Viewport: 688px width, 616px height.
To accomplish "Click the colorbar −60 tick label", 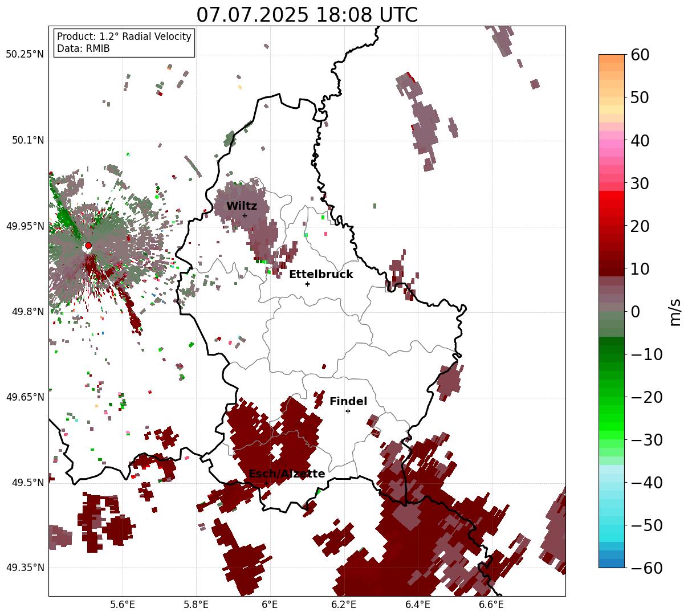I will pos(646,568).
